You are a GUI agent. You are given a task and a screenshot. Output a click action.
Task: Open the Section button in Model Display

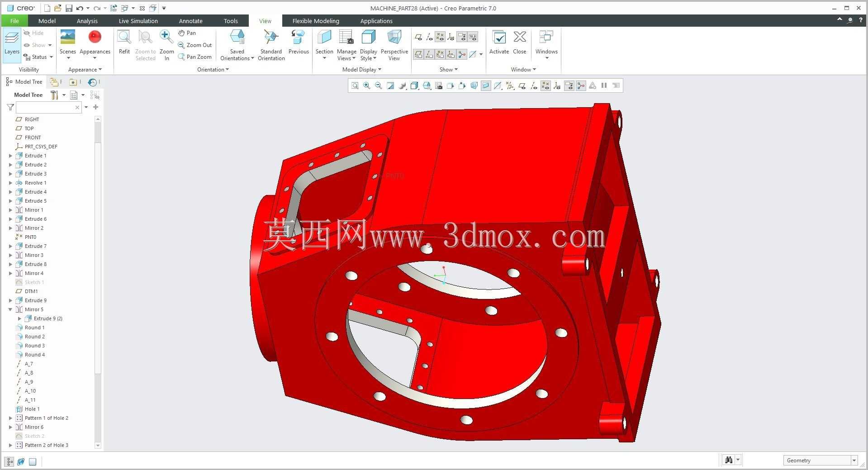tap(324, 45)
